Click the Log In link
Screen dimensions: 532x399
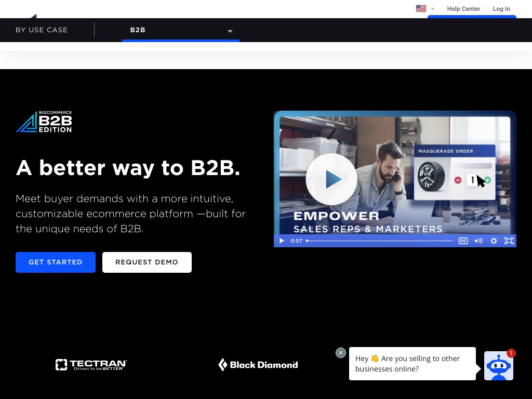coord(501,9)
